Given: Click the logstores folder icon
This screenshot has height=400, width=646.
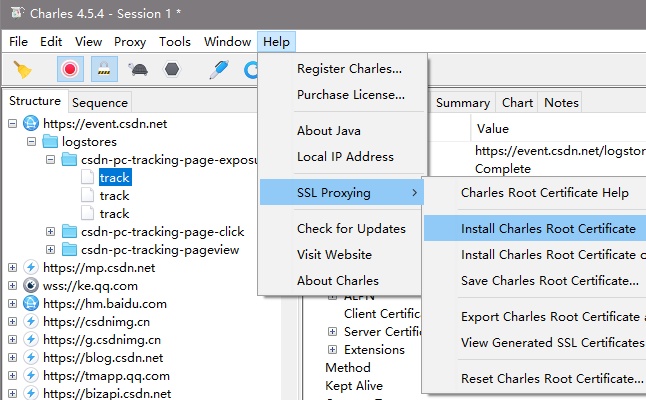Looking at the screenshot, I should tap(50, 141).
